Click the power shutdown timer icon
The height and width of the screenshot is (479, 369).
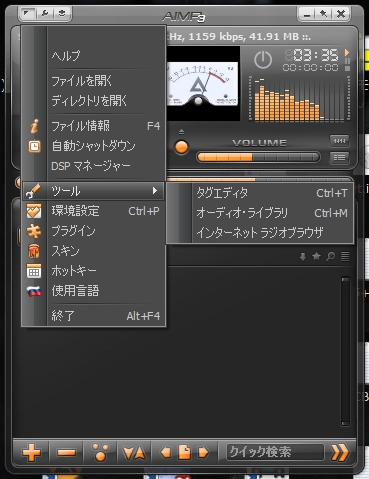263,60
